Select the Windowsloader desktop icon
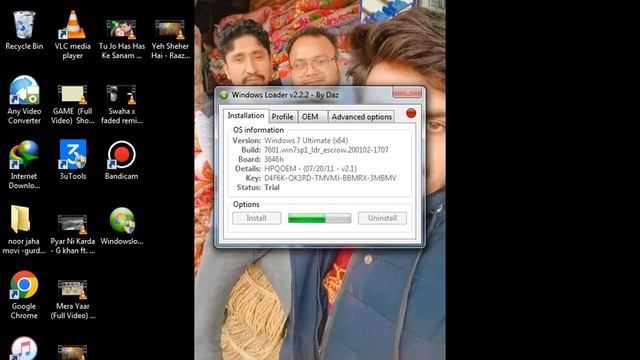The width and height of the screenshot is (640, 360). [x=122, y=227]
